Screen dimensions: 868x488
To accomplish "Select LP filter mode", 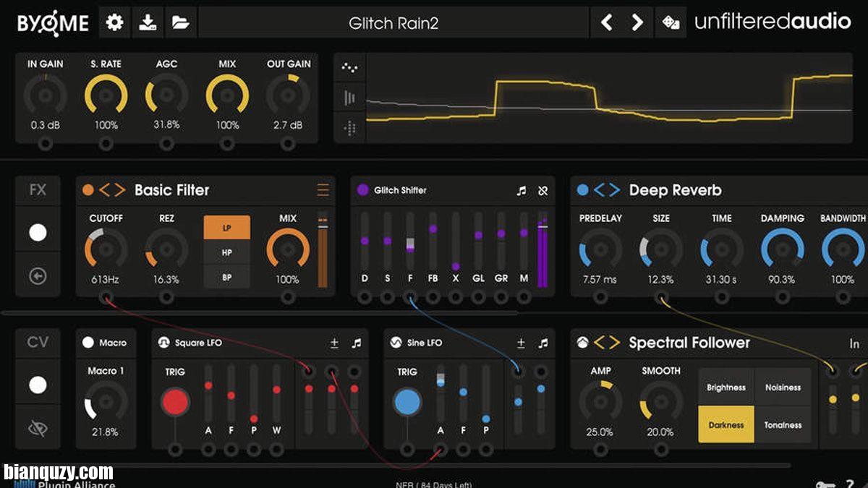I will click(227, 227).
